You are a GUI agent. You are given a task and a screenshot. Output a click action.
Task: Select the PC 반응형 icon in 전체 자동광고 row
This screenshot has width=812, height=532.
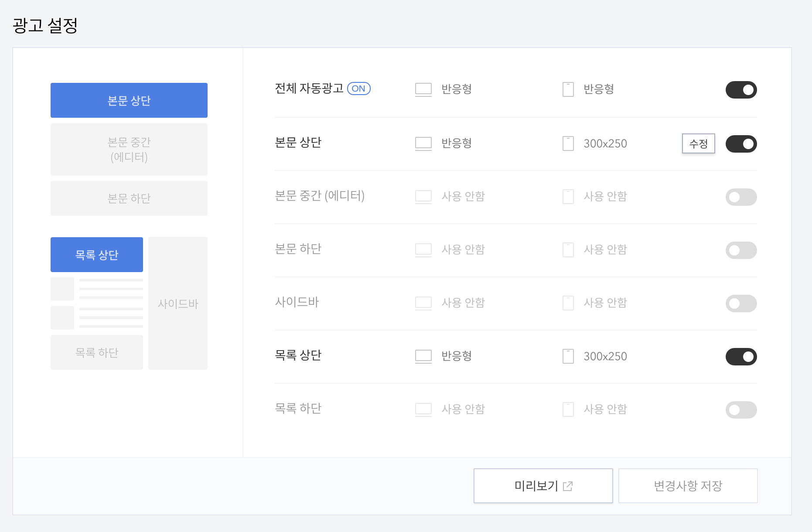tap(423, 89)
